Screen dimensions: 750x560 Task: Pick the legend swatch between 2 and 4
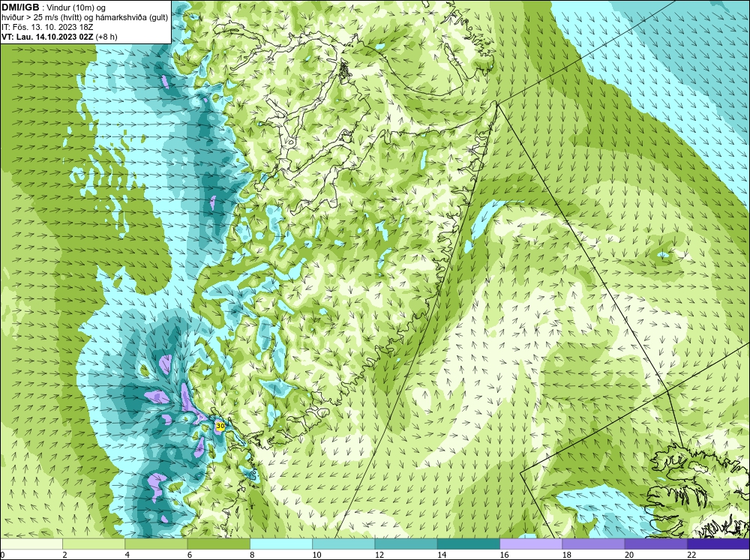94,544
